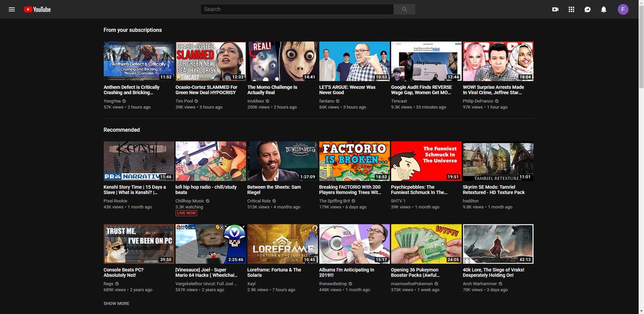This screenshot has width=644, height=314.
Task: Open Google Audit video thumbnail
Action: (x=426, y=61)
